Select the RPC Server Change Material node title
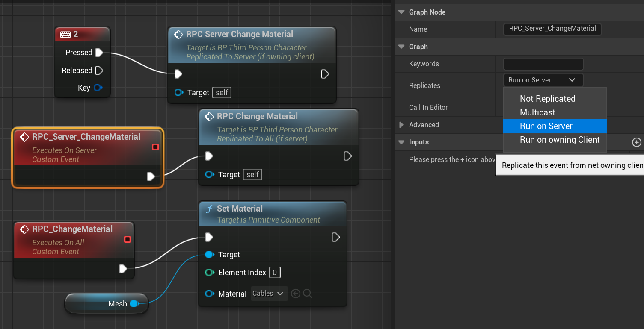Image resolution: width=644 pixels, height=329 pixels. click(x=240, y=34)
